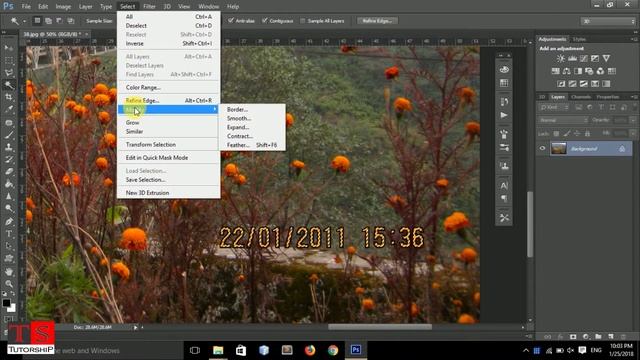
Task: Toggle Lock all padlock in Layers panel
Action: click(587, 133)
